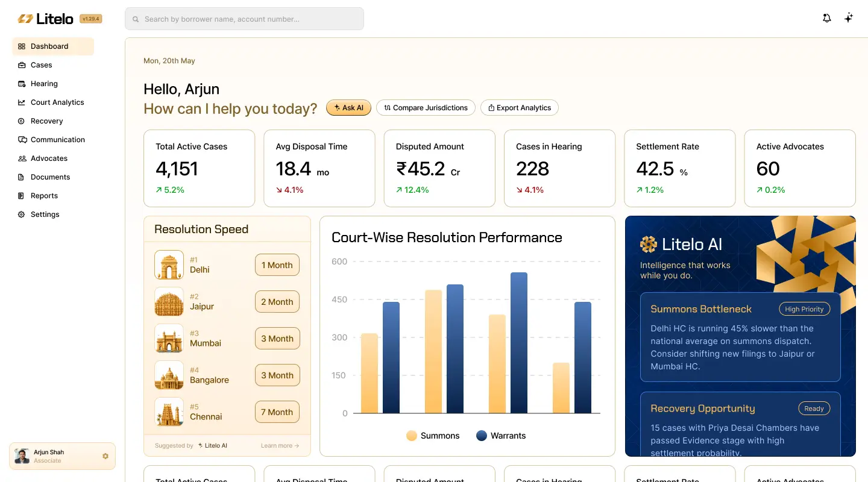Toggle the Warrants legend swatch
The height and width of the screenshot is (482, 868).
pyautogui.click(x=482, y=436)
